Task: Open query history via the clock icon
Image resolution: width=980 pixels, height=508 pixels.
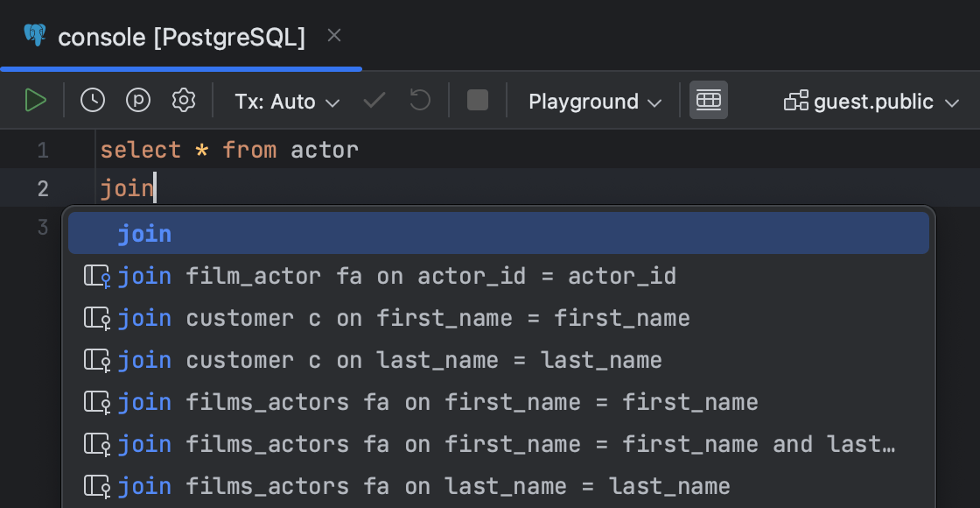Action: pyautogui.click(x=92, y=100)
